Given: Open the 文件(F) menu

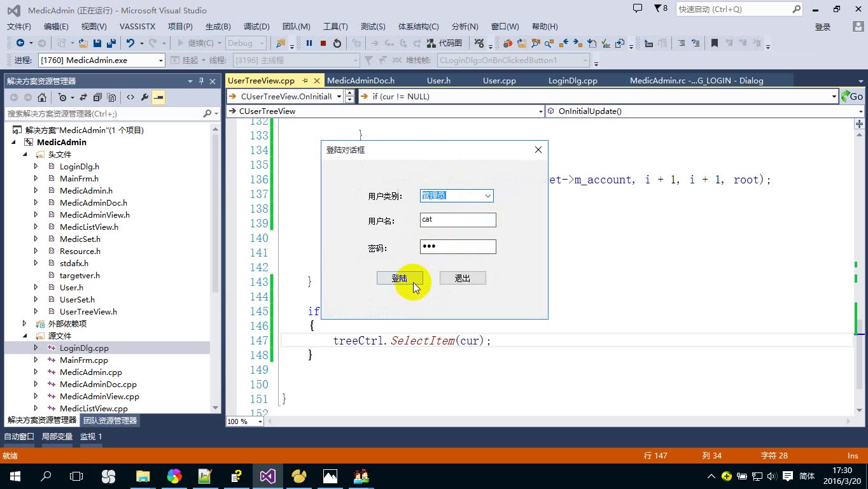Looking at the screenshot, I should [x=18, y=26].
